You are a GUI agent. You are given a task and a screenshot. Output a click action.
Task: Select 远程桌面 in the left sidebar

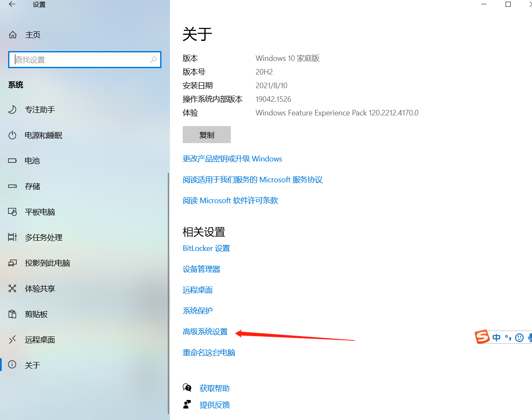click(40, 339)
